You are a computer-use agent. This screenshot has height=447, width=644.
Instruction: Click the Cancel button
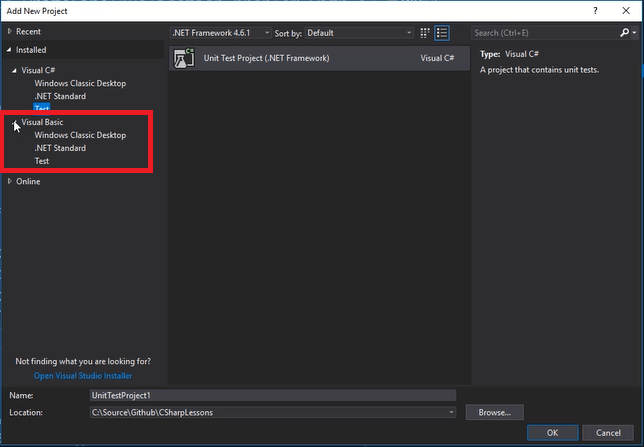pyautogui.click(x=608, y=433)
